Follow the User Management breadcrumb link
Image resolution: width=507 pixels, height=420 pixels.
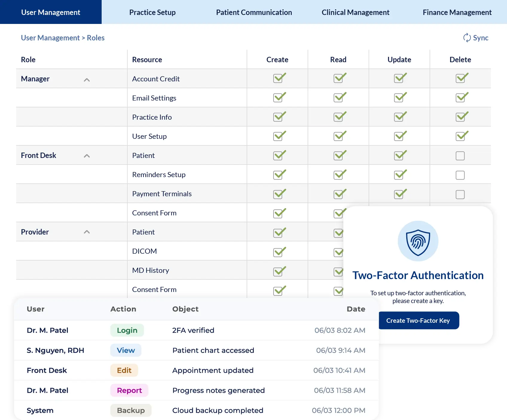pos(50,38)
